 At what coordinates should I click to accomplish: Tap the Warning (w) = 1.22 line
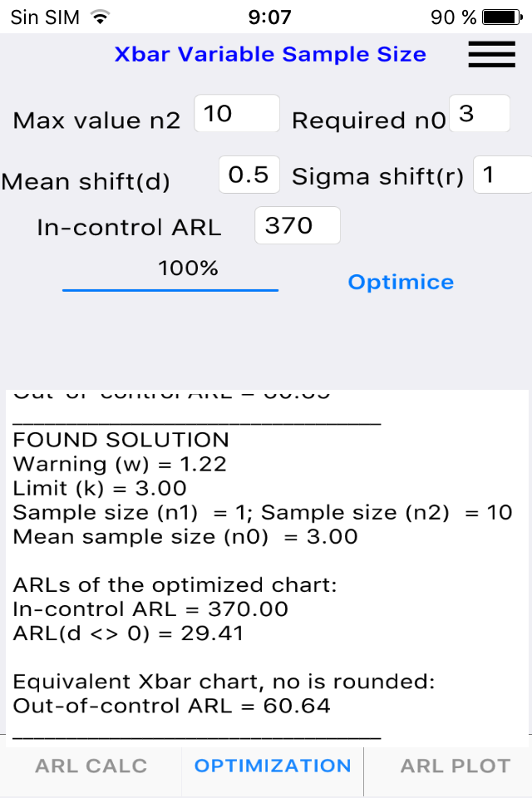(x=120, y=464)
